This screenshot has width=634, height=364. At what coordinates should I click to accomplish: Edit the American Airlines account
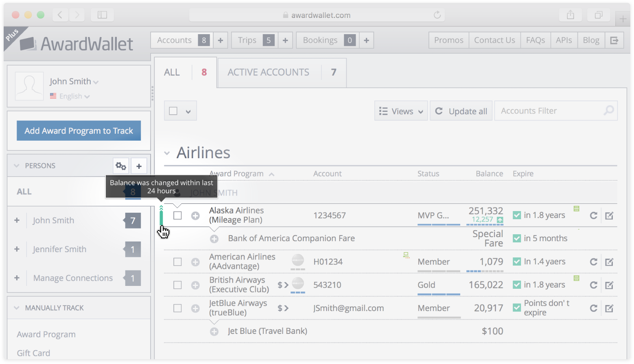(x=609, y=262)
